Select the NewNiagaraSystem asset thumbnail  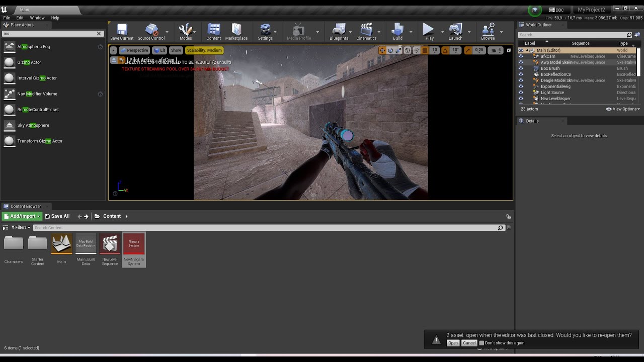(x=134, y=244)
